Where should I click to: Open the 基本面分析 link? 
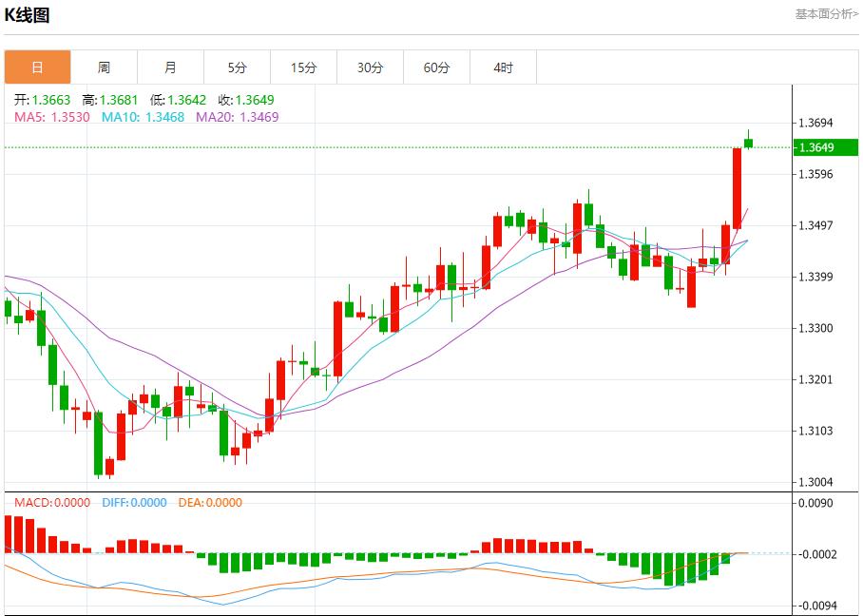click(x=826, y=14)
